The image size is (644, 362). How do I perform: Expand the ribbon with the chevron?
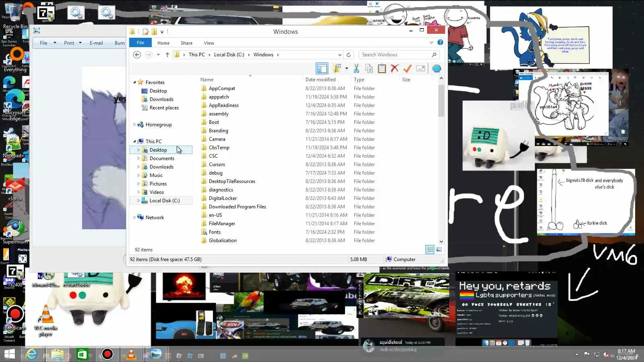pos(431,42)
